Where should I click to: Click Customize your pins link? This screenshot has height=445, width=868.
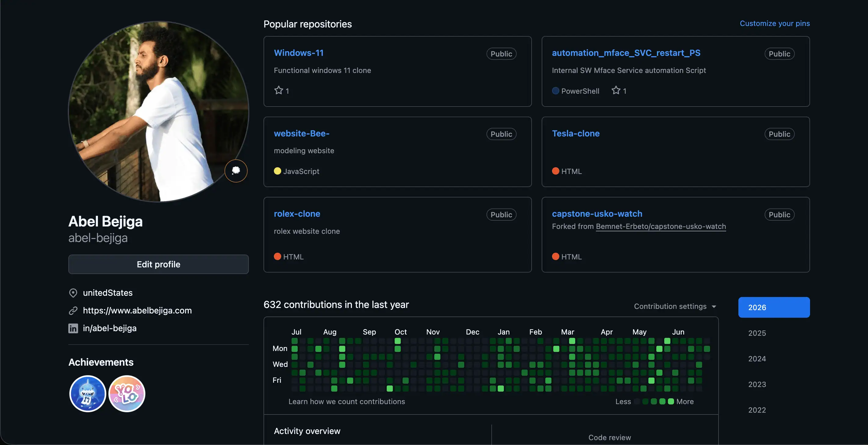click(x=775, y=23)
